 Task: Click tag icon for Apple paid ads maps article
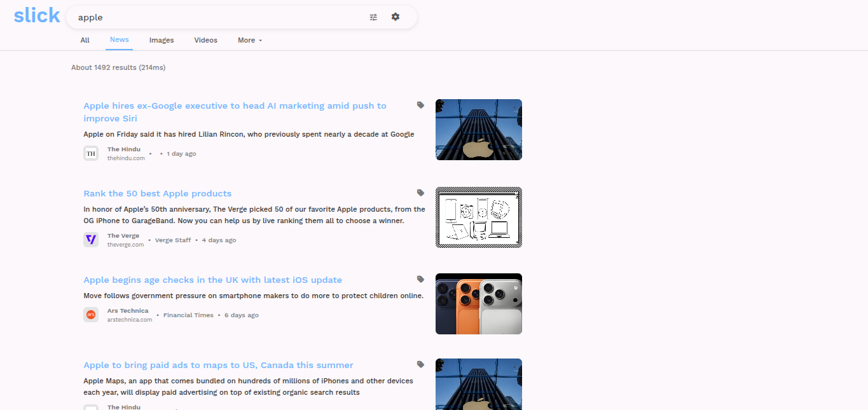click(420, 364)
